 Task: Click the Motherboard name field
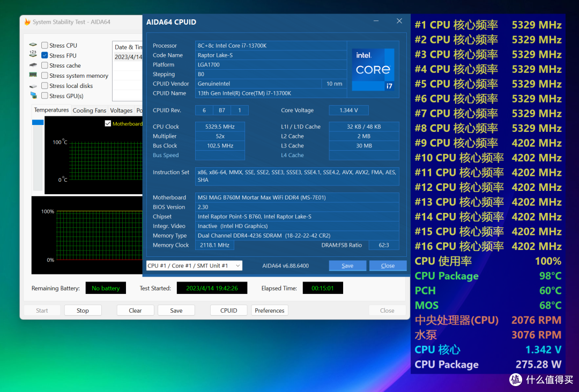tap(297, 198)
